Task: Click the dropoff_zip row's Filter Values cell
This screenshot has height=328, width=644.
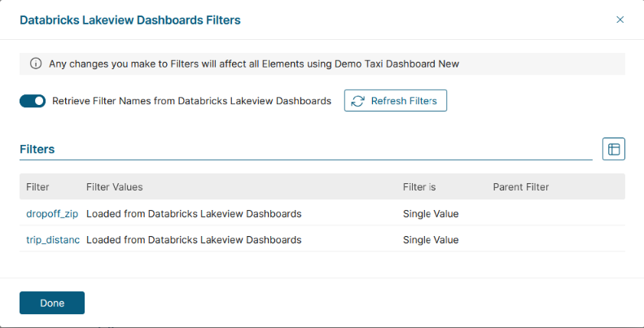Action: tap(194, 214)
